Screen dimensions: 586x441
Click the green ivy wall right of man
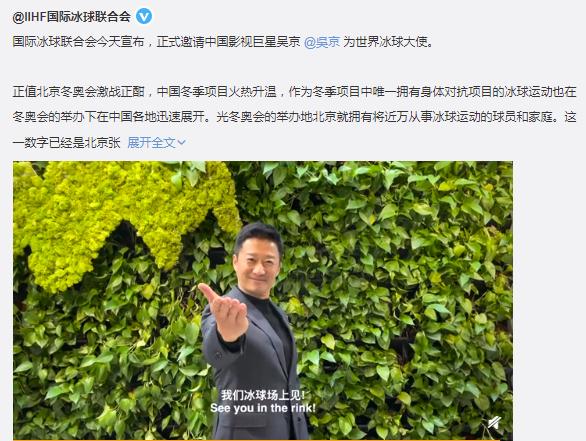(404, 299)
